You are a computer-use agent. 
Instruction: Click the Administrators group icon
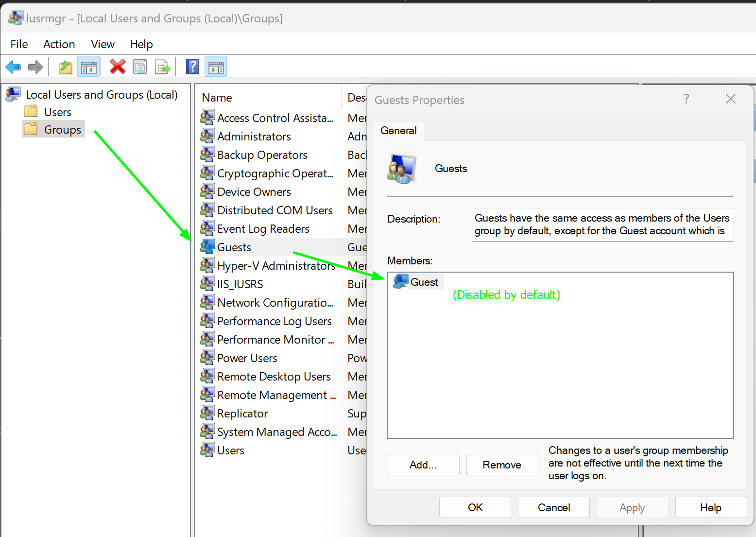[x=207, y=136]
